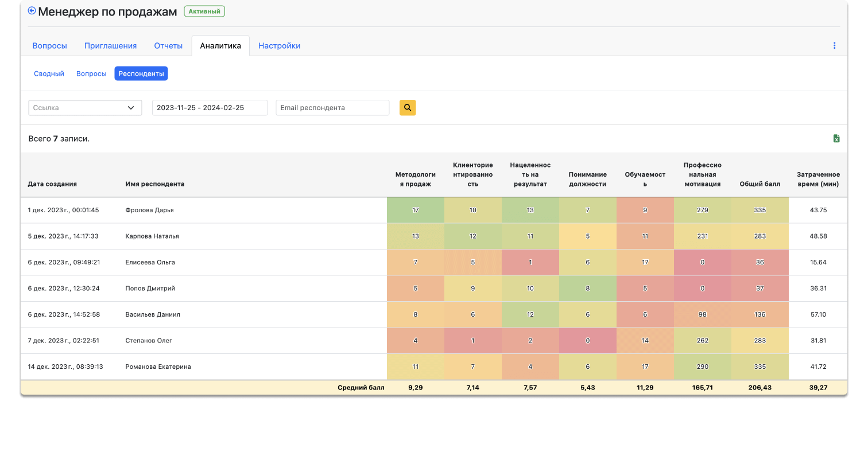
Task: Switch to Сводный analytics view
Action: [x=49, y=73]
